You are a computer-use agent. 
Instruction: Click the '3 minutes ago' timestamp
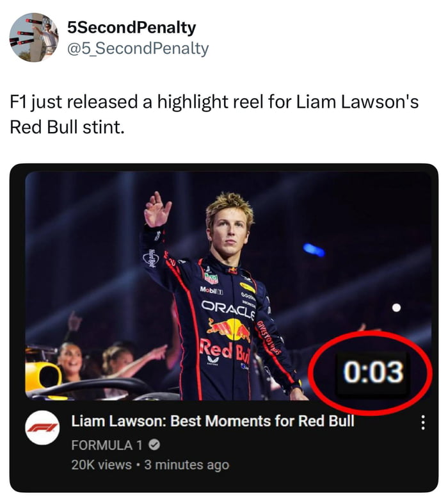pyautogui.click(x=186, y=464)
